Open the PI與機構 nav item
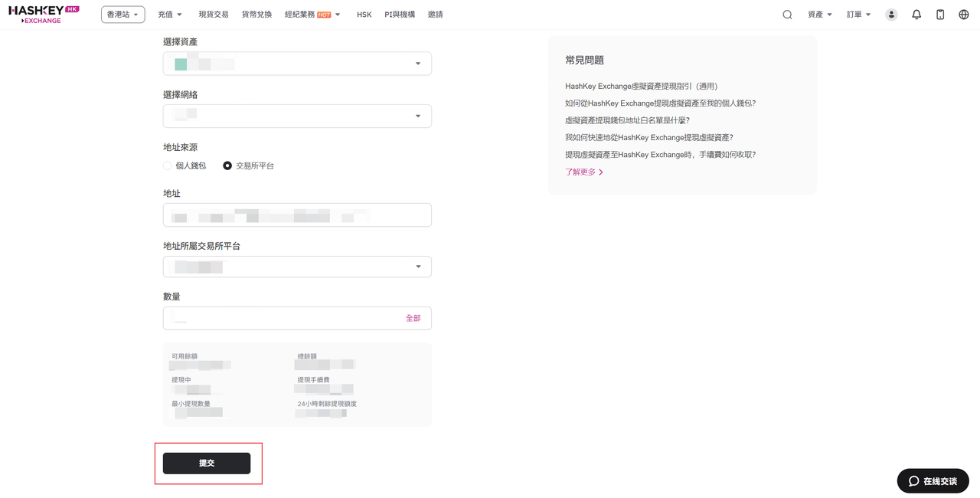 coord(400,15)
